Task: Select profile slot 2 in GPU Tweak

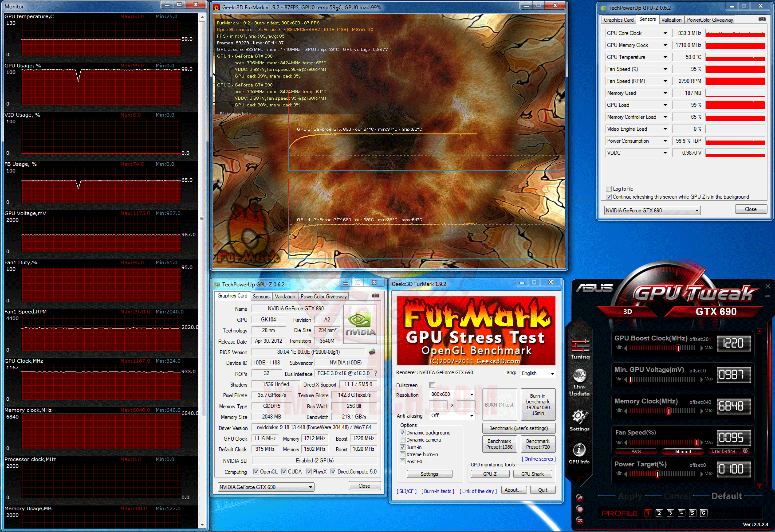Action: click(659, 513)
